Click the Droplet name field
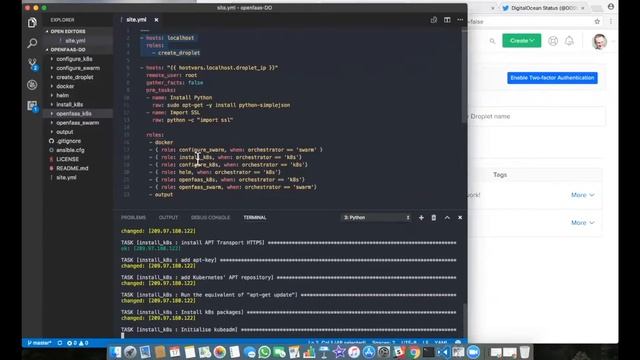The height and width of the screenshot is (360, 640). pyautogui.click(x=536, y=116)
